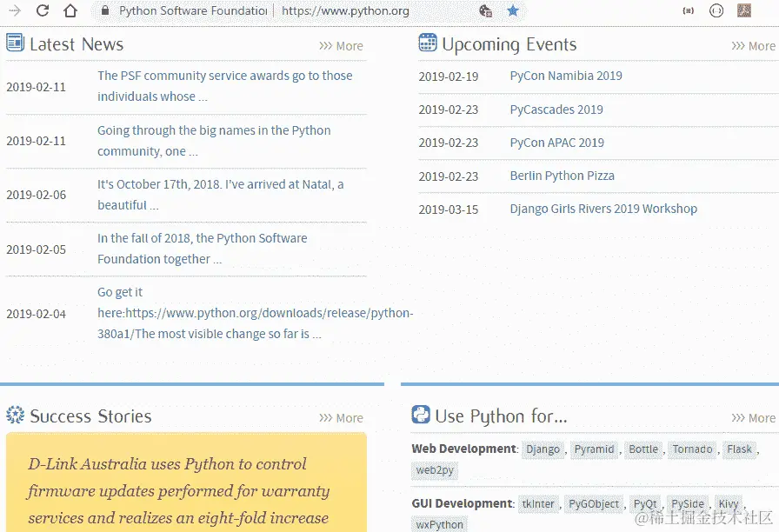Open More link for Latest News
This screenshot has width=779, height=532.
(341, 46)
